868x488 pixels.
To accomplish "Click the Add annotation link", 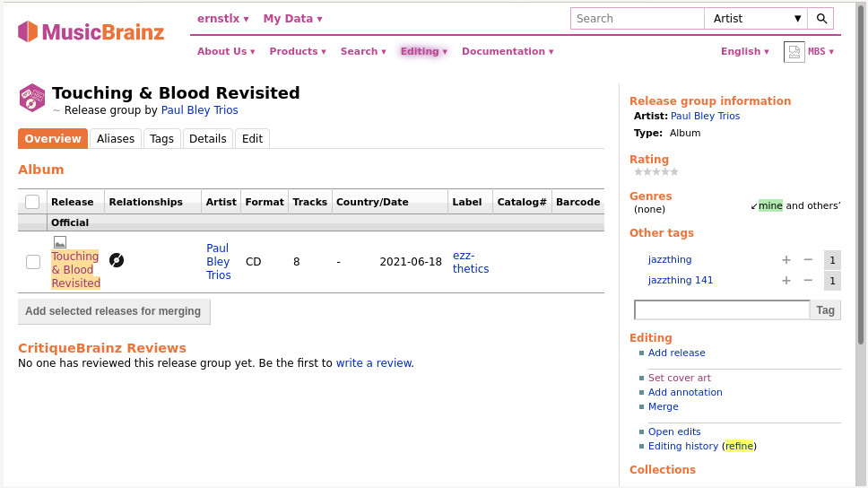I will pos(685,392).
